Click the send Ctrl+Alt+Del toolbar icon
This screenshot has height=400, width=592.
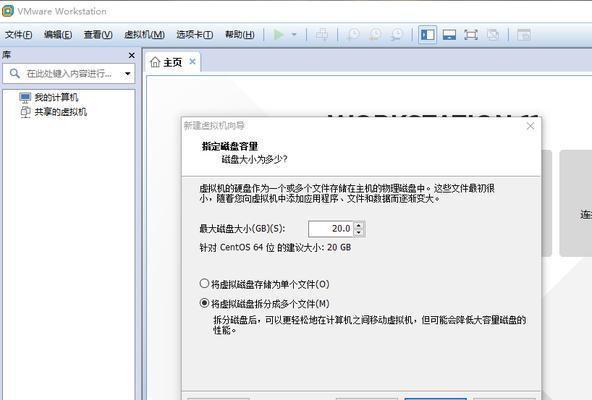pyautogui.click(x=322, y=35)
